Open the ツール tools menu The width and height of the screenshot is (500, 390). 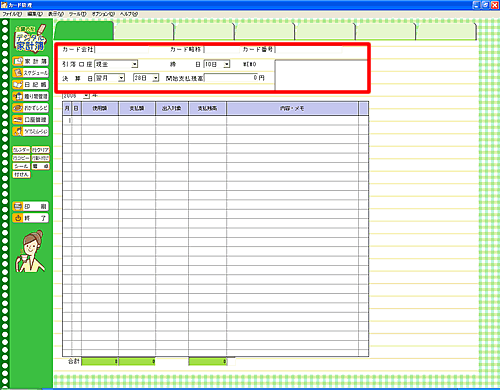pyautogui.click(x=77, y=14)
